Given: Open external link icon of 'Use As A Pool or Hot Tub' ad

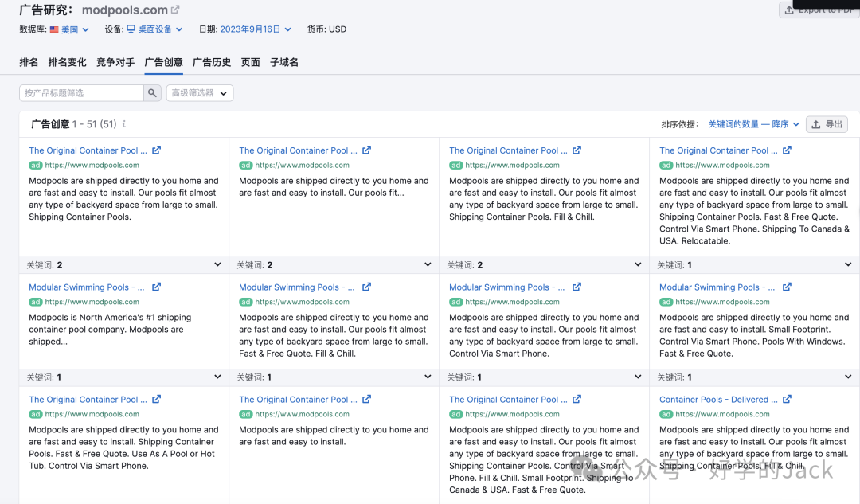Looking at the screenshot, I should coord(156,399).
